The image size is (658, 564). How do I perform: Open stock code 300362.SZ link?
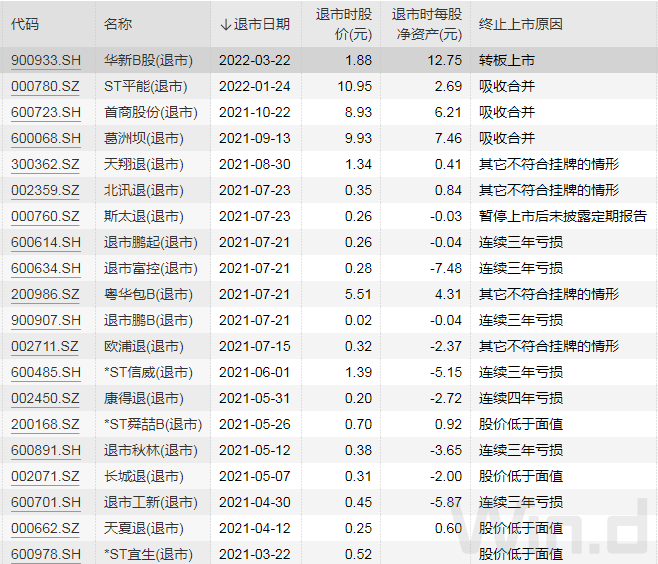point(45,164)
